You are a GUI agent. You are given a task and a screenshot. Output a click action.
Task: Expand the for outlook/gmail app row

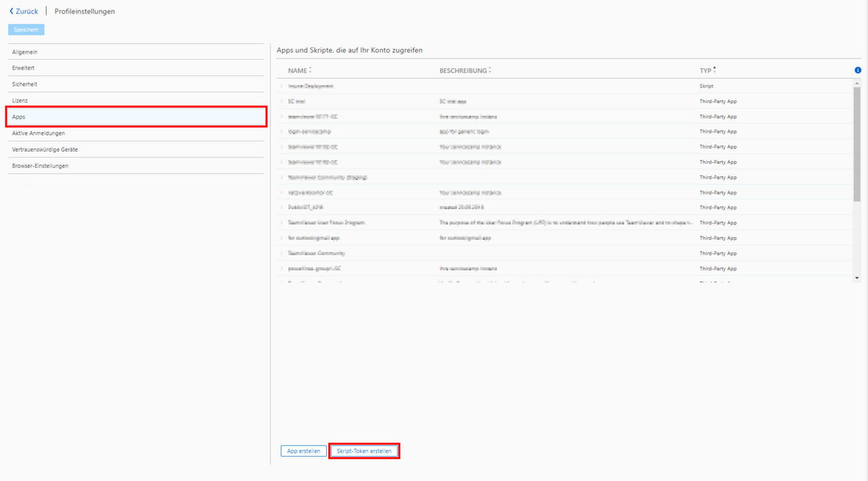281,238
